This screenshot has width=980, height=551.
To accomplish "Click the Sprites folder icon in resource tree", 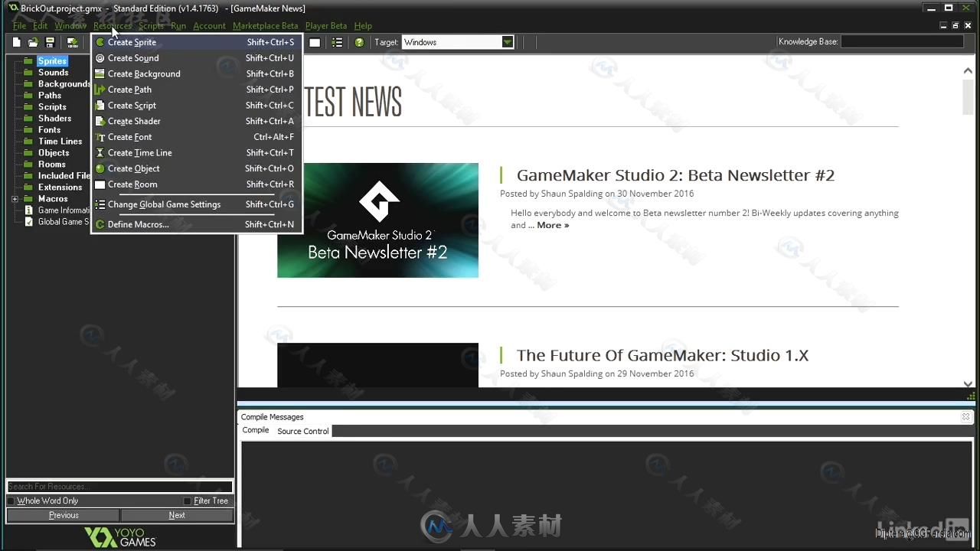I will [28, 60].
